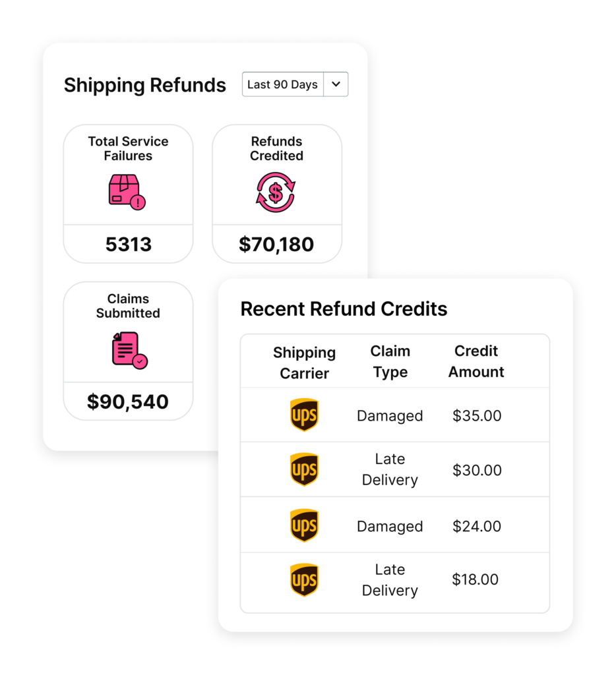Click the chevron arrow in the date range selector
This screenshot has width=616, height=675.
click(336, 84)
